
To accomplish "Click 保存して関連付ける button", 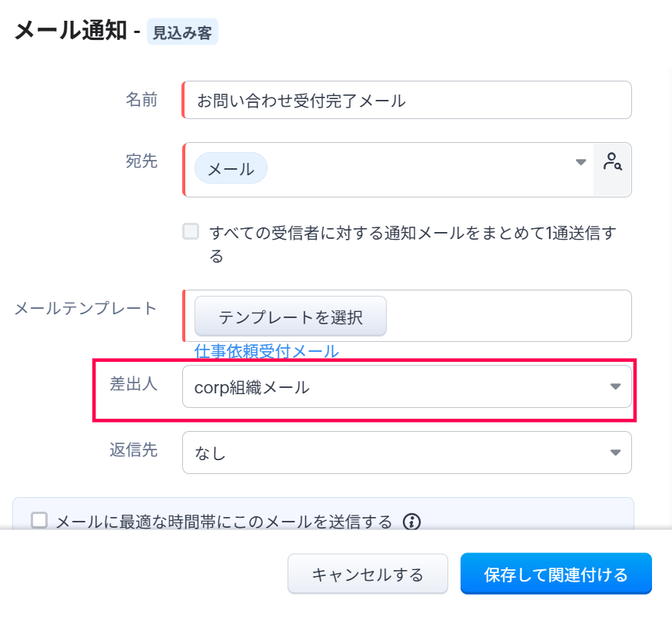I will click(x=556, y=574).
